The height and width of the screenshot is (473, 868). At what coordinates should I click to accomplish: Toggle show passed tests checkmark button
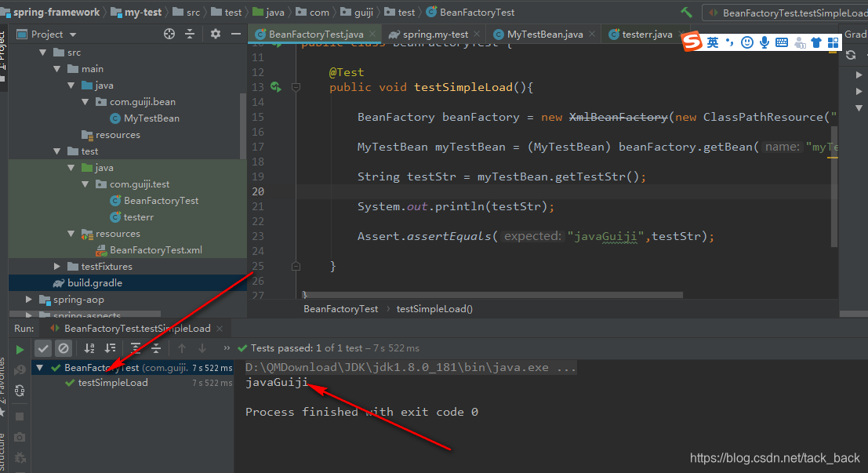click(x=43, y=347)
